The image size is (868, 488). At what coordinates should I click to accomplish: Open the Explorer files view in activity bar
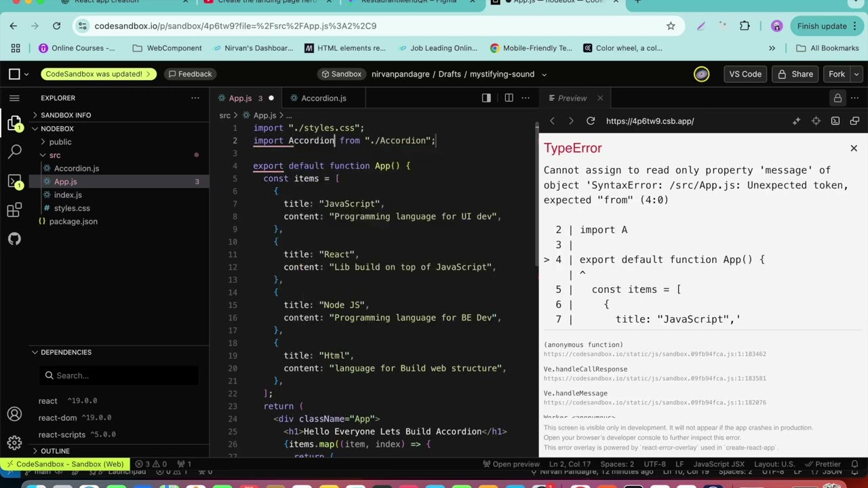click(x=14, y=123)
